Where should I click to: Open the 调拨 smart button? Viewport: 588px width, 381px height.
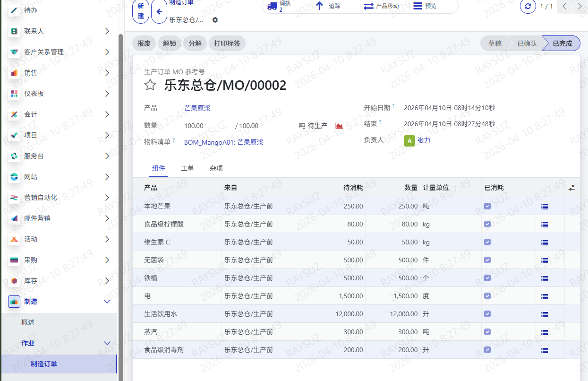coord(286,6)
